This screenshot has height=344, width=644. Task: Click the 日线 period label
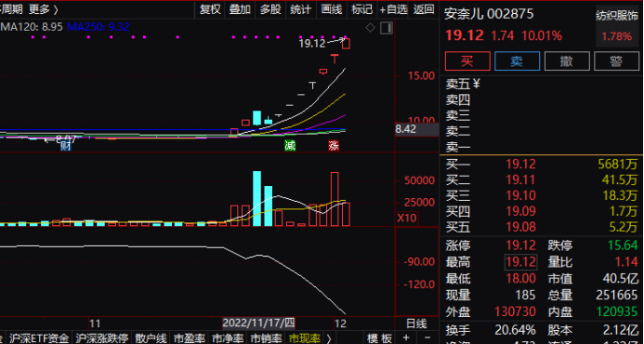[x=416, y=323]
